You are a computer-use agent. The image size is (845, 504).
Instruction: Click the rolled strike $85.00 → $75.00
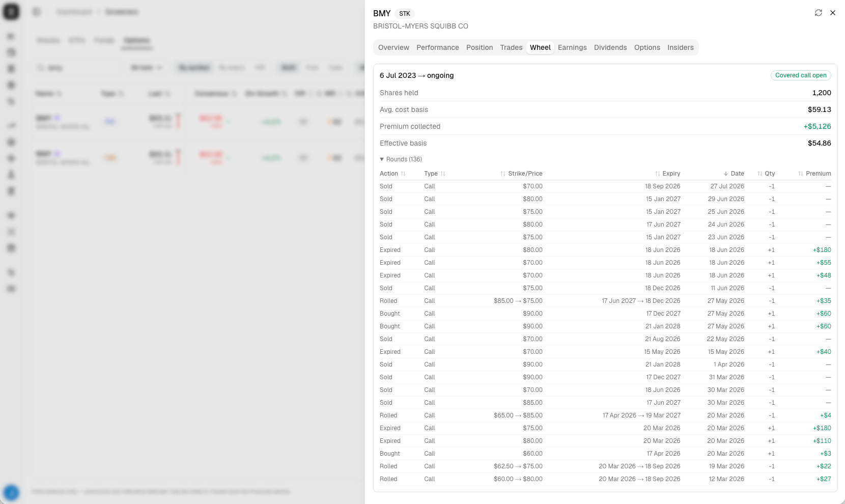(x=518, y=301)
